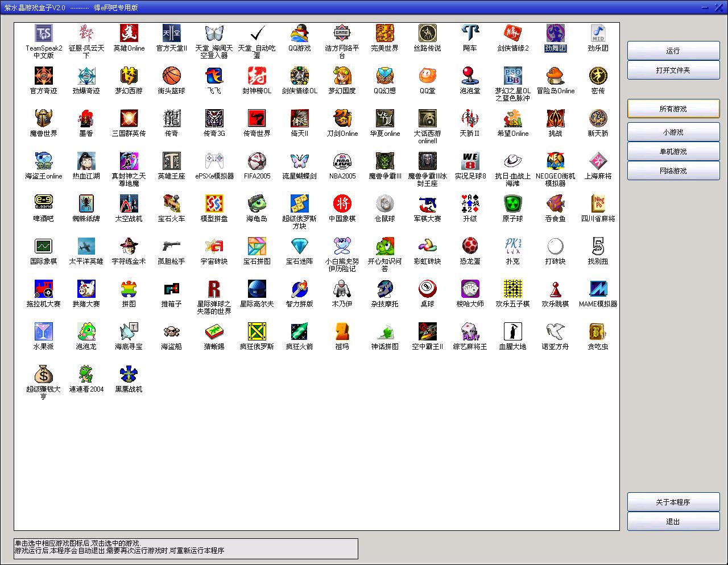The image size is (728, 565).
Task: Select the 木乃伊 mummy icon
Action: click(x=342, y=289)
